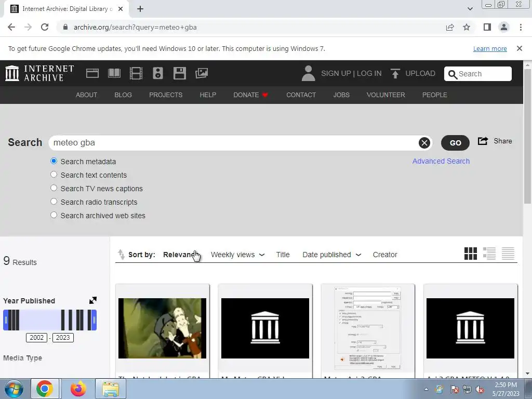
Task: Open the Audio speaker icon
Action: point(158,73)
